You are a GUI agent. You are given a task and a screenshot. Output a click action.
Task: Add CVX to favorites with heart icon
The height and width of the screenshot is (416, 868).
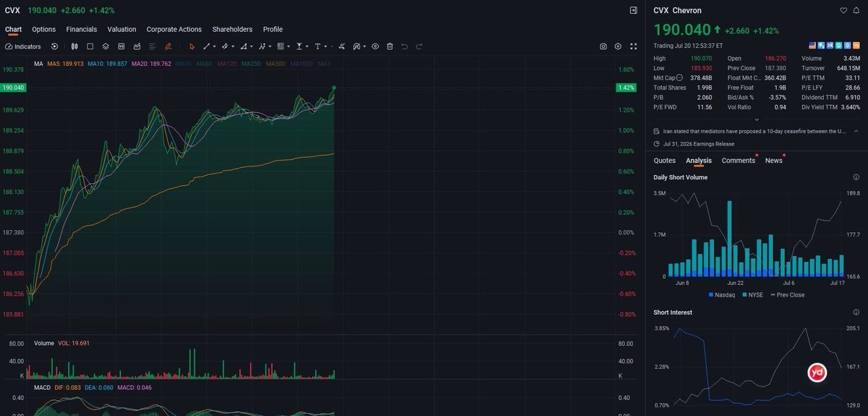pos(843,10)
